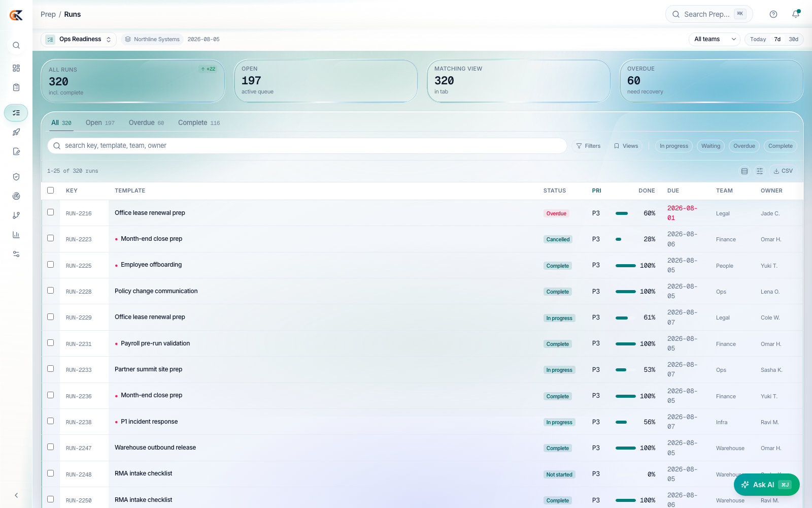The width and height of the screenshot is (812, 508).
Task: Open the sidebar search icon
Action: pyautogui.click(x=16, y=45)
